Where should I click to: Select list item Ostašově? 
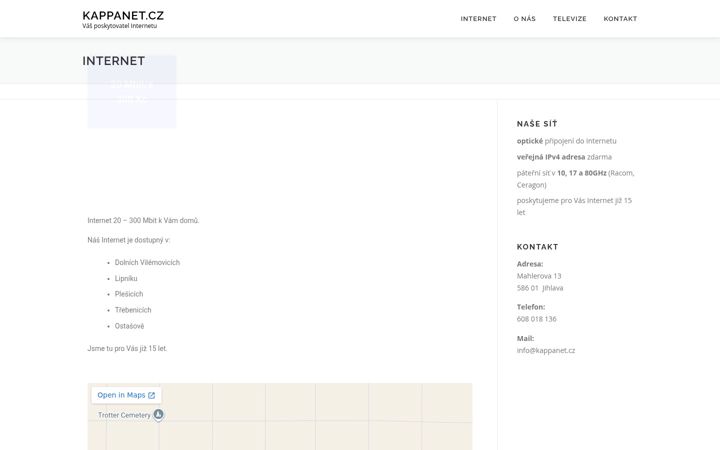(x=129, y=326)
